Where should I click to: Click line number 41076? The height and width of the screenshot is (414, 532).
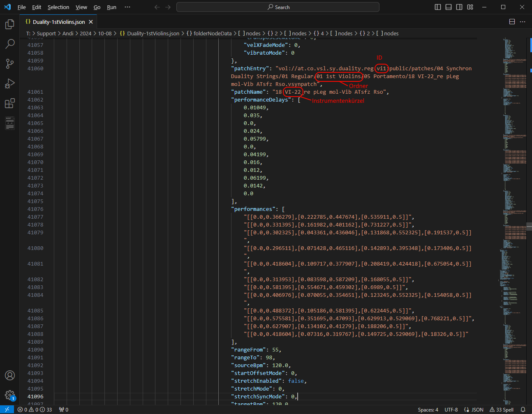coord(35,209)
